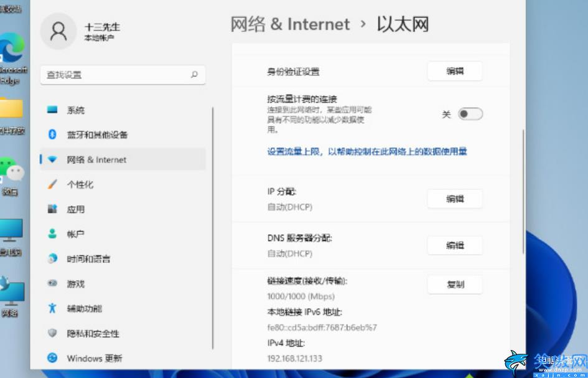Viewport: 588px width, 378px height.
Task: Click the IPv4 address 192.168.121.133
Action: click(294, 358)
